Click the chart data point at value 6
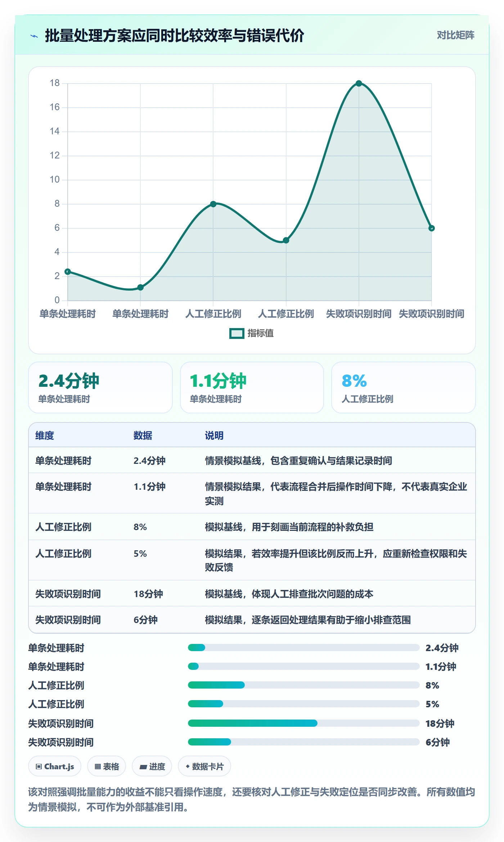This screenshot has width=504, height=842. coord(432,228)
